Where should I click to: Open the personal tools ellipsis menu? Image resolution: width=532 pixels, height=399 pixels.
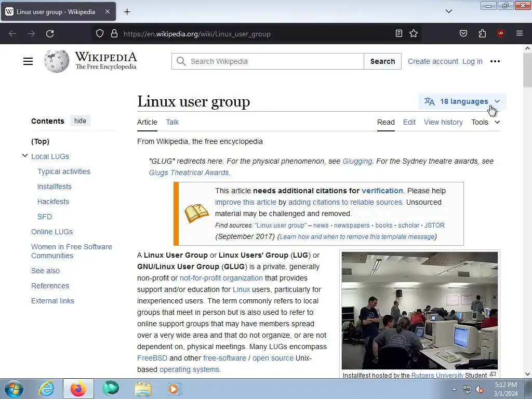tap(495, 61)
